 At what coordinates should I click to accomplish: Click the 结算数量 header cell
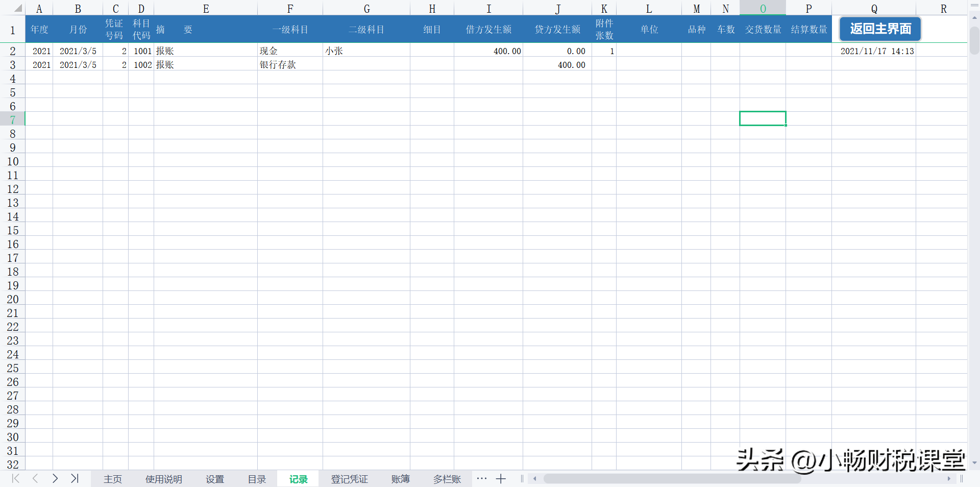click(x=808, y=29)
